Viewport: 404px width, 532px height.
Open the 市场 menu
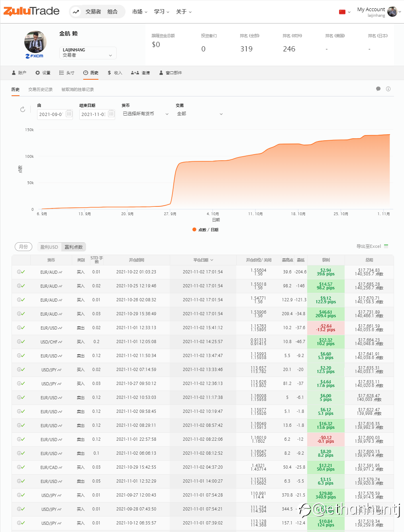139,12
